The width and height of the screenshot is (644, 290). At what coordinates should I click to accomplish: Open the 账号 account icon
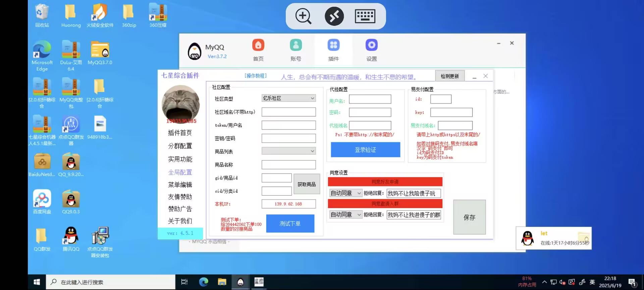[x=296, y=45]
